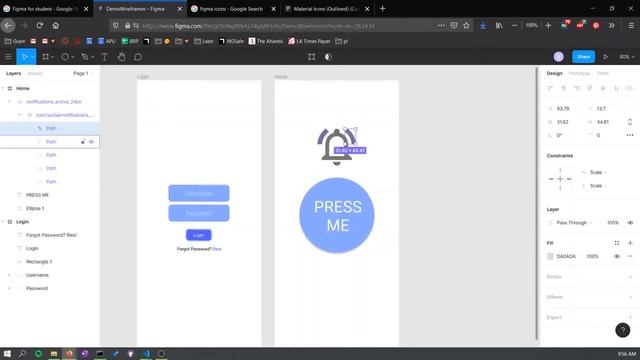The image size is (640, 360).
Task: Expand the Password layer
Action: click(9, 288)
